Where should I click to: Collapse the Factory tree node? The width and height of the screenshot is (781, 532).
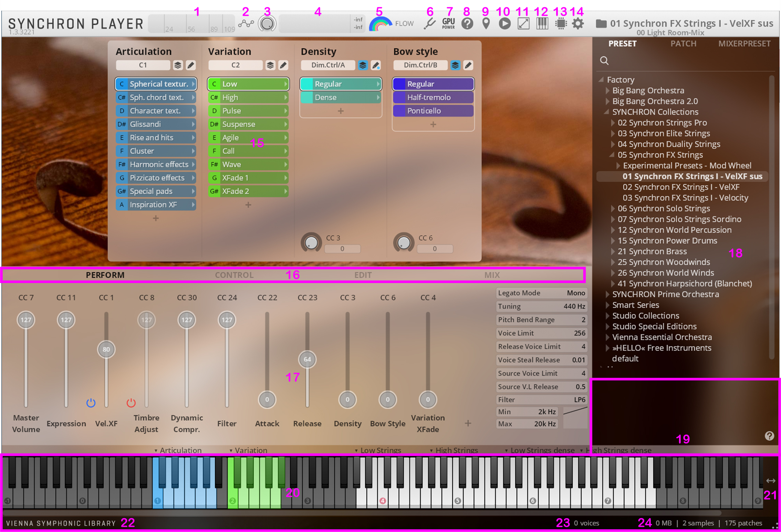click(x=601, y=80)
